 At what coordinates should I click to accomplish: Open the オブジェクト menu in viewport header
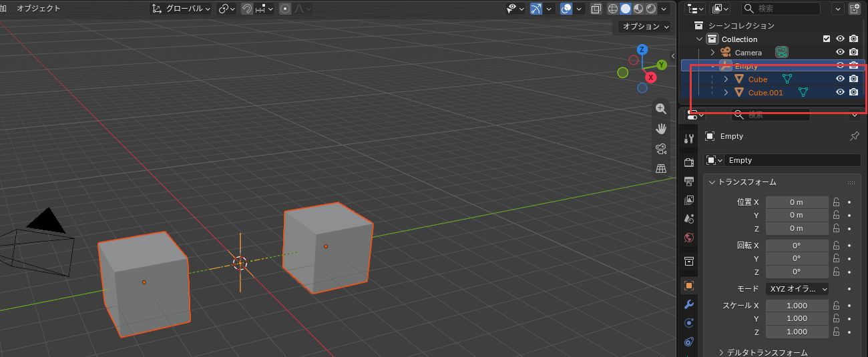pos(38,9)
